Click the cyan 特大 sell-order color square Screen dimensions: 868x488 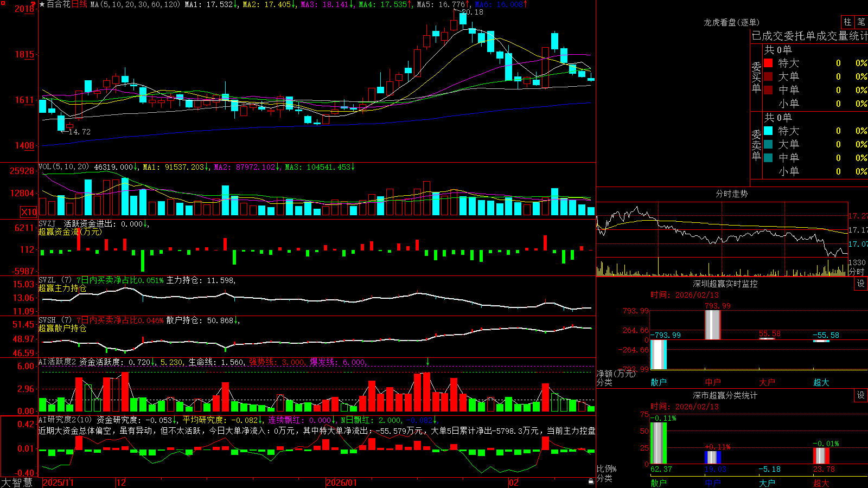coord(768,131)
